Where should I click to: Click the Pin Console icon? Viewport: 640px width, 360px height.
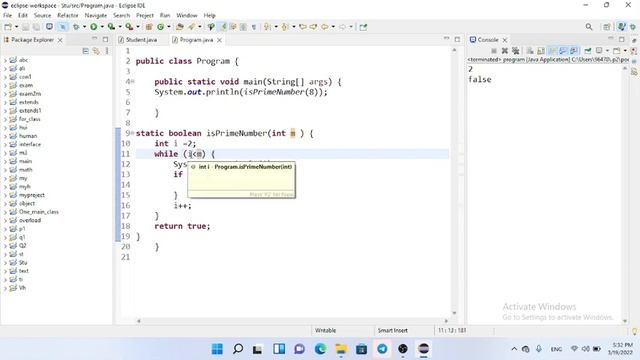pos(588,51)
